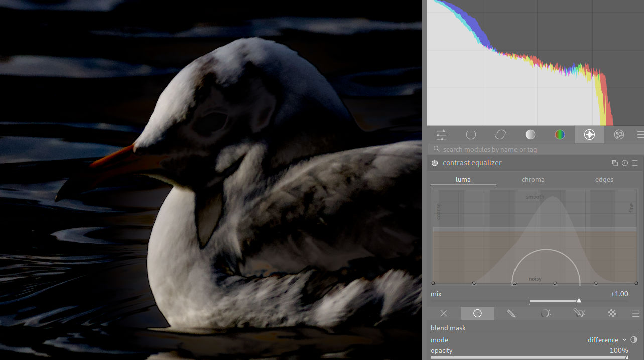The image size is (644, 360).
Task: Click multiple instances icon of contrast equalizer
Action: [615, 163]
